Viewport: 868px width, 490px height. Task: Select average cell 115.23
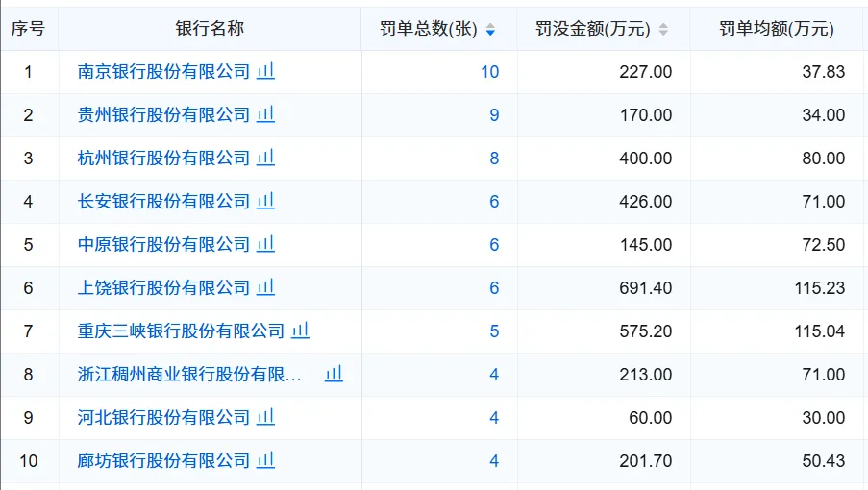820,287
